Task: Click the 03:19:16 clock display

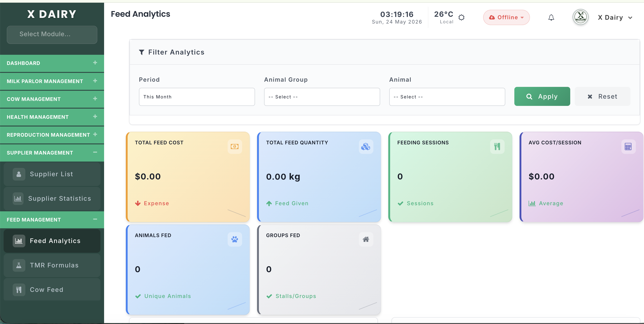Action: click(x=397, y=14)
